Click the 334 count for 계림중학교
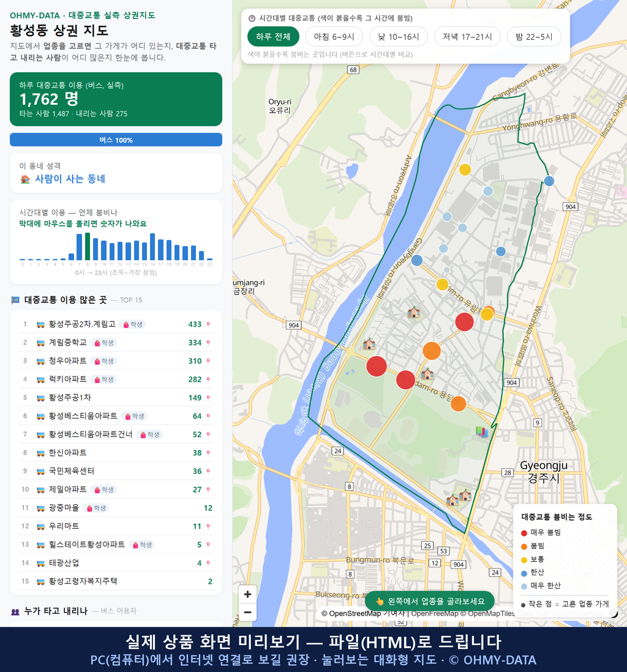627x672 pixels. click(x=195, y=343)
